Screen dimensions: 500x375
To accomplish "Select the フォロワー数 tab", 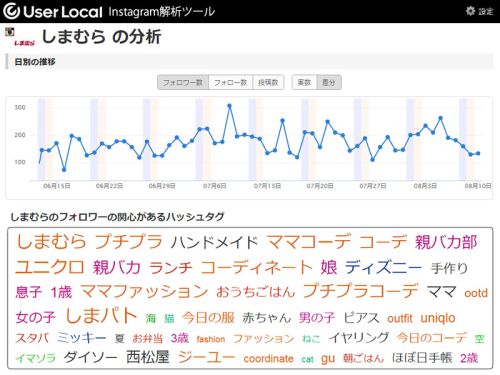I will [183, 82].
